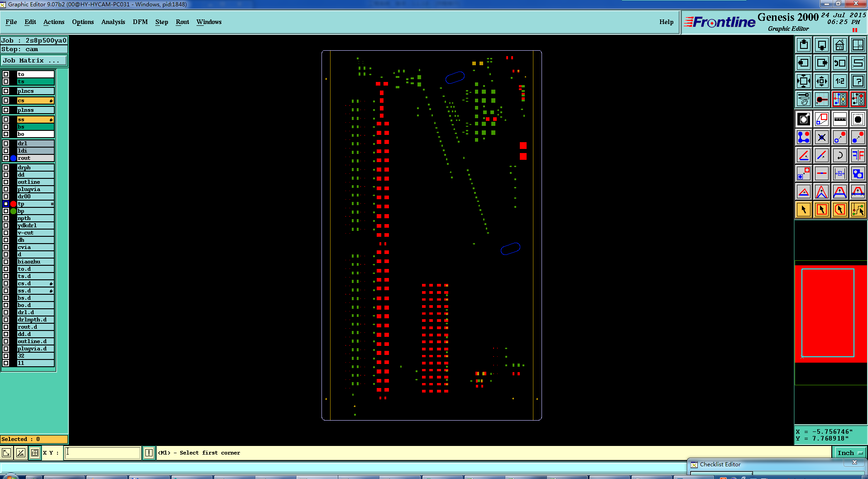Viewport: 868px width, 479px height.
Task: Select the polygon arrow selection tool
Action: [x=840, y=210]
